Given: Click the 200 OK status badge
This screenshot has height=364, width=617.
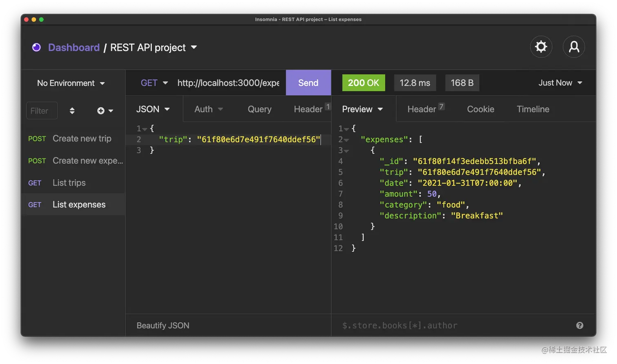Looking at the screenshot, I should (364, 83).
